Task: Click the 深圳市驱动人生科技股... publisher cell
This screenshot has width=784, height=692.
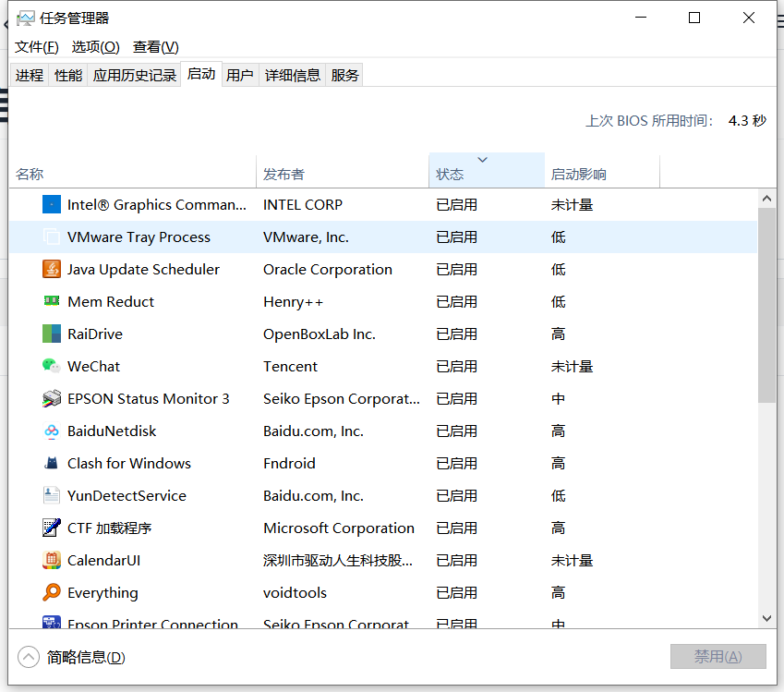Action: pyautogui.click(x=338, y=561)
